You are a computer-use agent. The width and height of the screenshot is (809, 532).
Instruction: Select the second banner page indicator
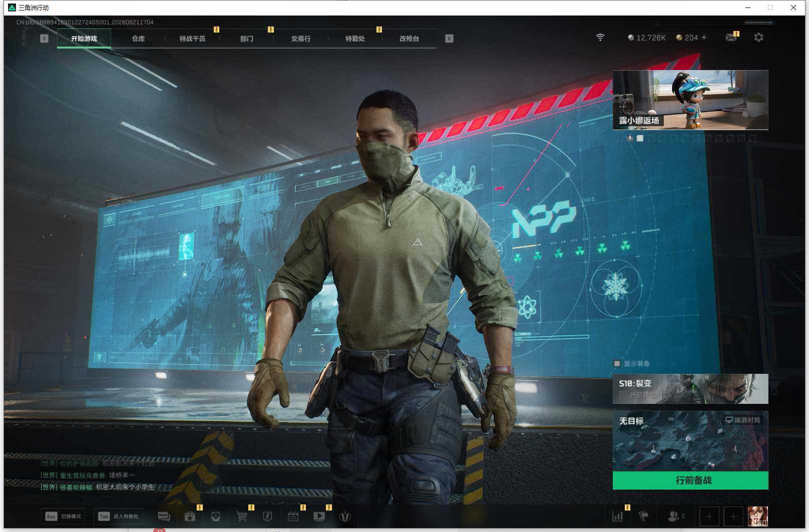tap(651, 138)
